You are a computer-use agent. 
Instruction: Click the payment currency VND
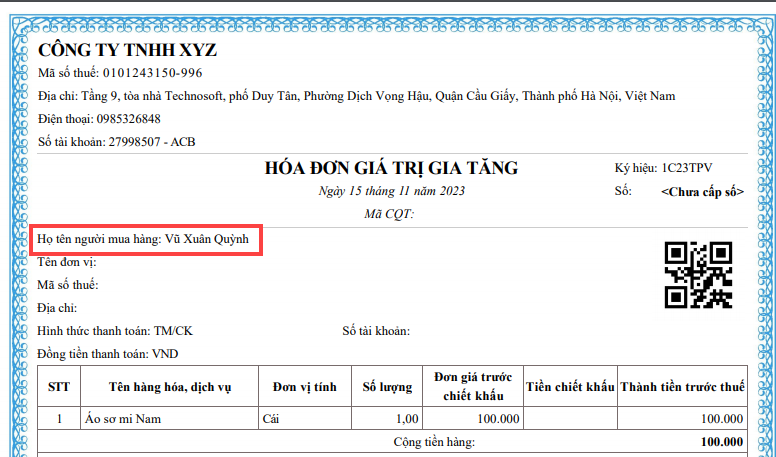[x=165, y=354]
